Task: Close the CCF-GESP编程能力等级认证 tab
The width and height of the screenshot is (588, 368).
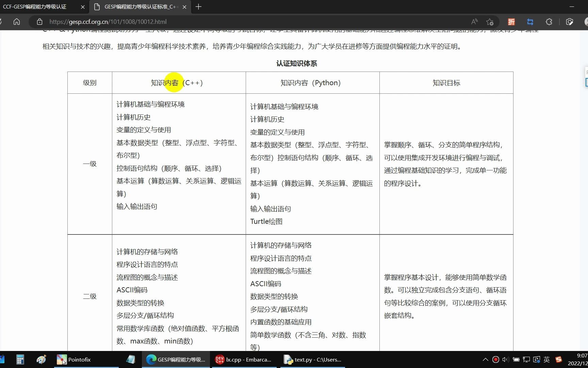Action: (x=83, y=7)
